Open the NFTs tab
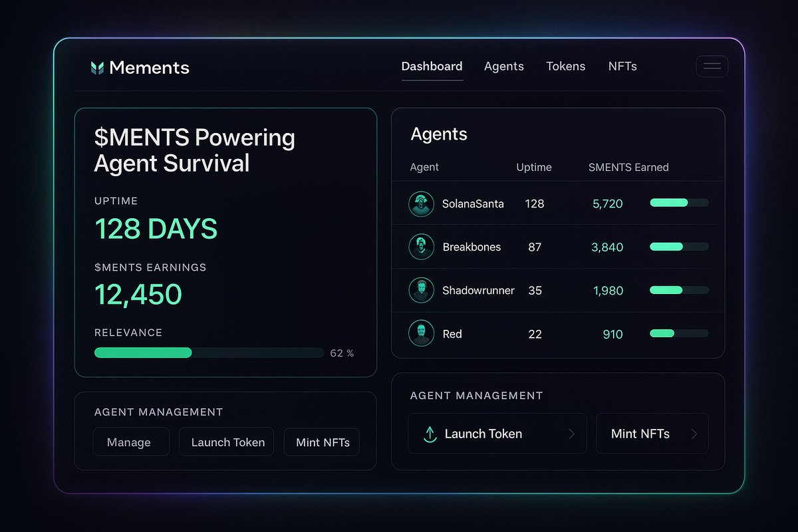The image size is (798, 532). (622, 66)
